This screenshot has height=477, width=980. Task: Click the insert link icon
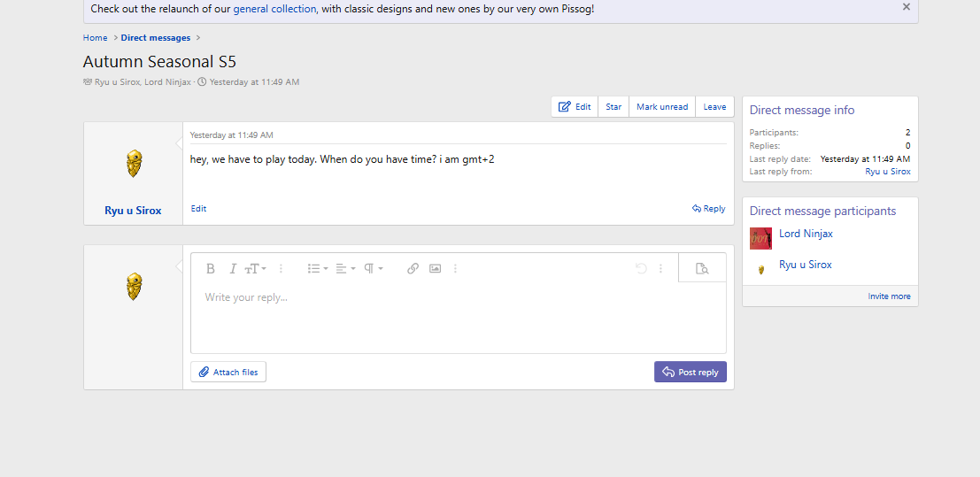point(413,269)
